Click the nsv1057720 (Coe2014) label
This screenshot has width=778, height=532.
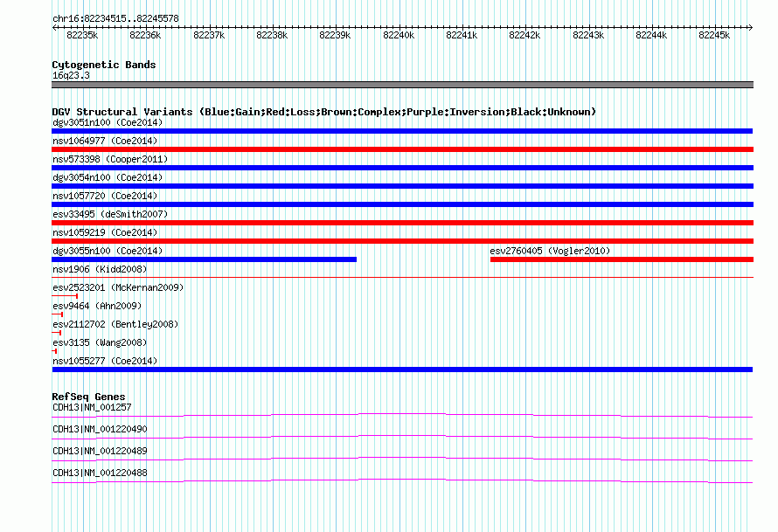[105, 196]
